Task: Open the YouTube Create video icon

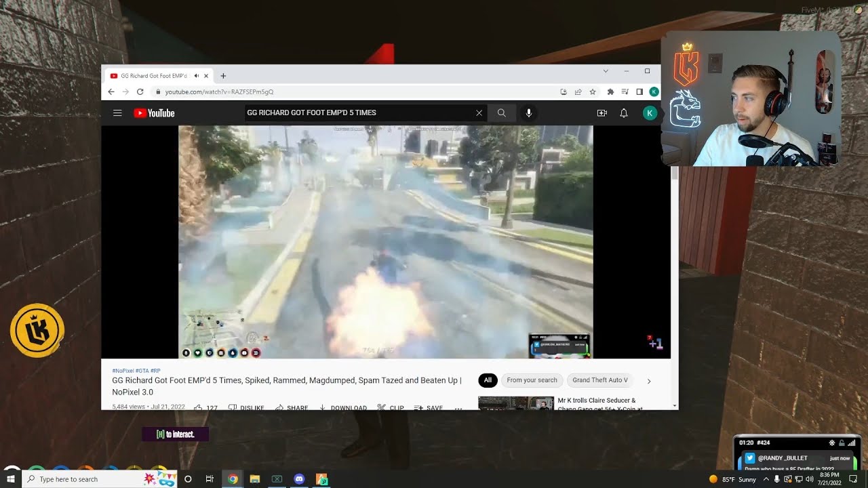Action: tap(601, 113)
